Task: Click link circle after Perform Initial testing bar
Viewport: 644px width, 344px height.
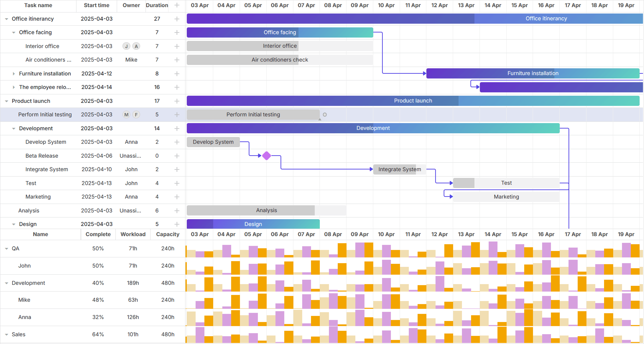Action: tap(325, 115)
